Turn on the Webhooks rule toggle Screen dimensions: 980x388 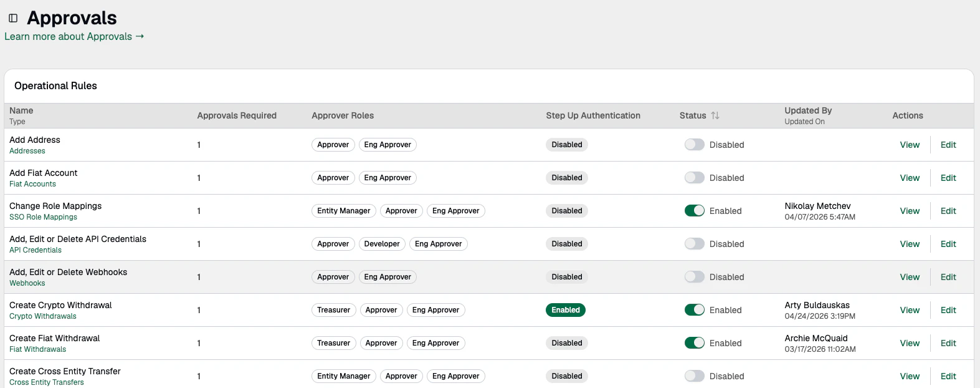click(695, 277)
